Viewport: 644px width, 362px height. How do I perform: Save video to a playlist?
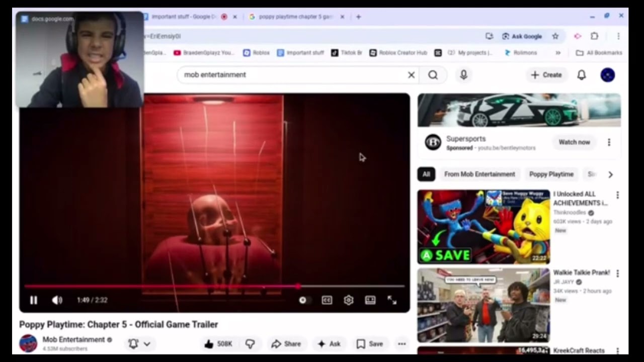[x=370, y=344]
